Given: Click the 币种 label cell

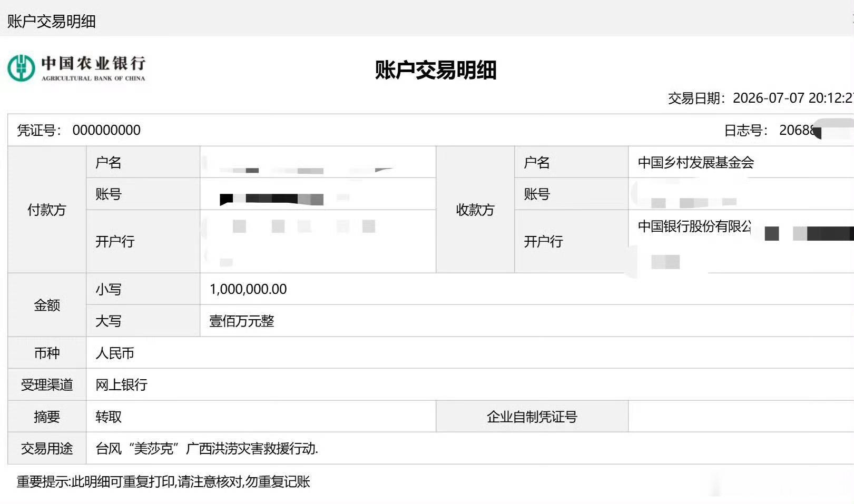Looking at the screenshot, I should click(47, 353).
